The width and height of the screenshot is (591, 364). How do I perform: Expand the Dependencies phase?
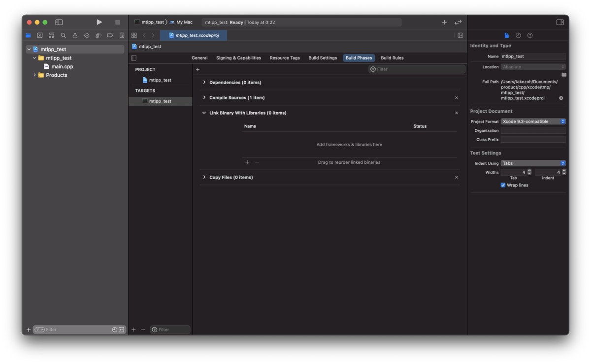coord(204,82)
